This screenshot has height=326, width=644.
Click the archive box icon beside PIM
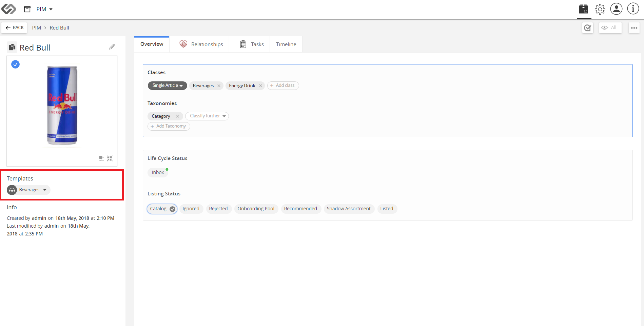(27, 9)
